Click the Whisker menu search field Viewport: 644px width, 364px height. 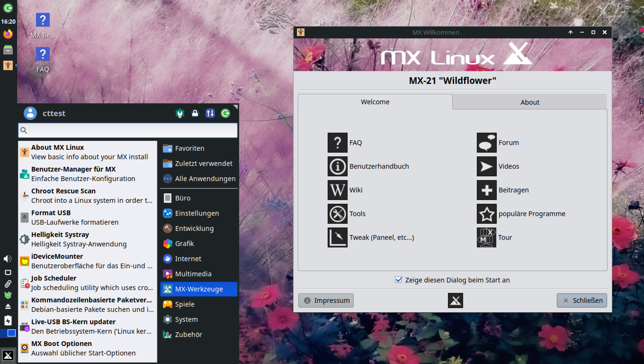128,130
